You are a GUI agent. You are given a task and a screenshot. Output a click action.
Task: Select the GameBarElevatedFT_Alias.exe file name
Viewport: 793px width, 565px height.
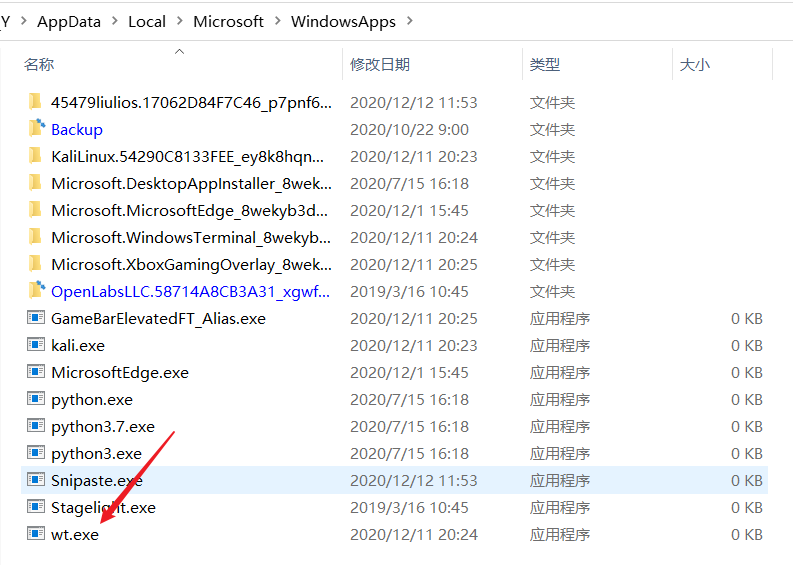pos(158,319)
